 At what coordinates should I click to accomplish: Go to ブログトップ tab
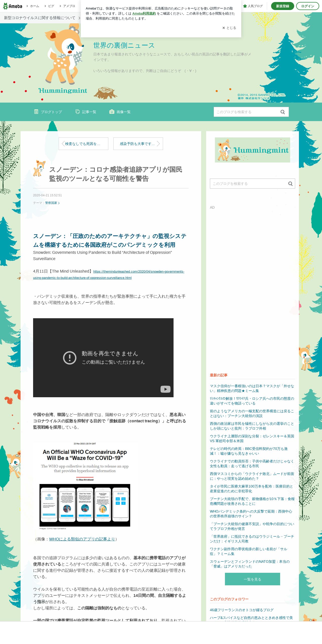pos(48,112)
